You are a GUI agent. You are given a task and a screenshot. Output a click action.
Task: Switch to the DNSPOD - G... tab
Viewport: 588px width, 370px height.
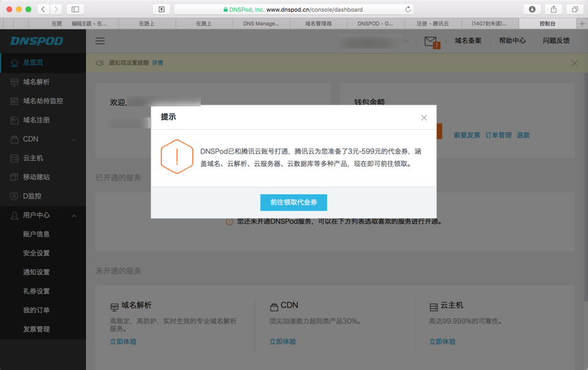pyautogui.click(x=376, y=23)
